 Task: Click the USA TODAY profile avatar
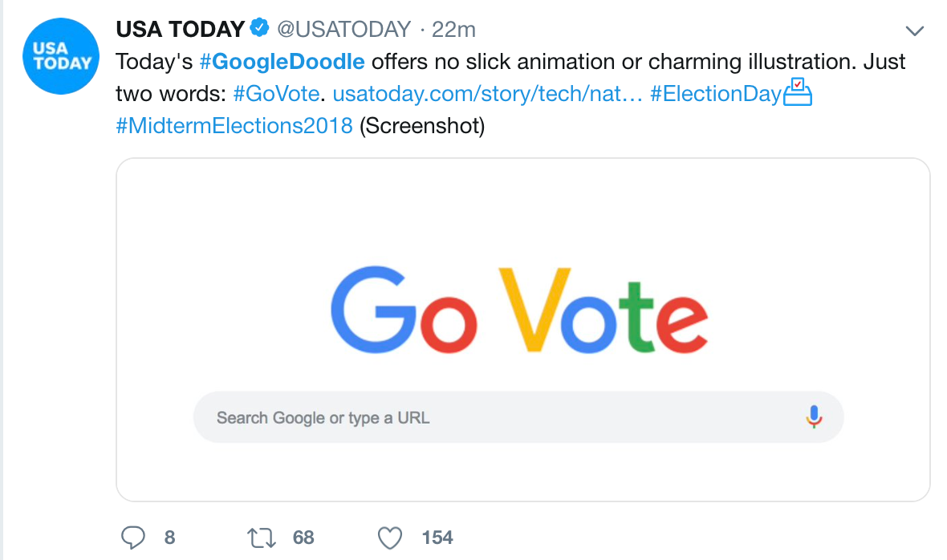coord(60,55)
